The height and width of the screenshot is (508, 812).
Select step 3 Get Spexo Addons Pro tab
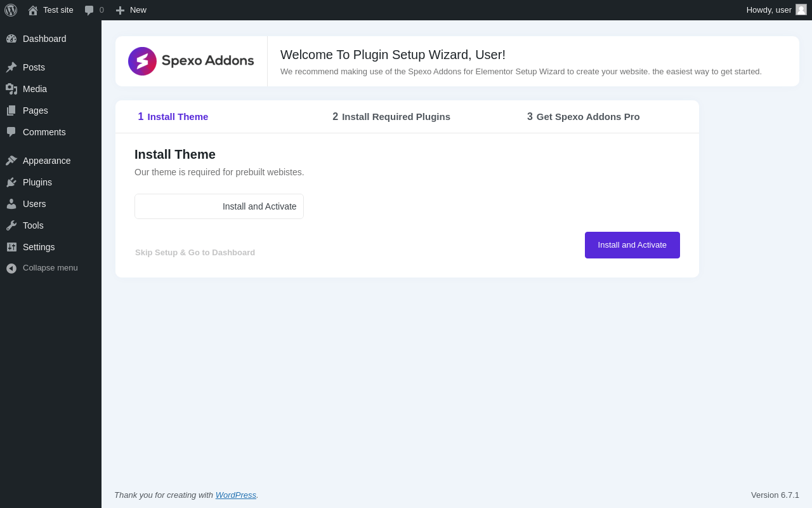[584, 117]
